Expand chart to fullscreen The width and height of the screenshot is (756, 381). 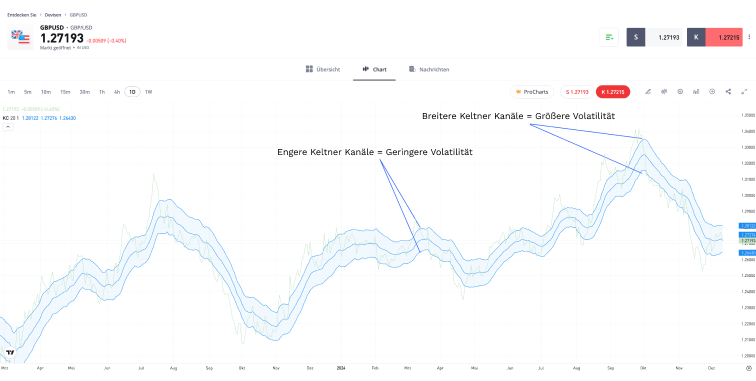click(x=744, y=92)
